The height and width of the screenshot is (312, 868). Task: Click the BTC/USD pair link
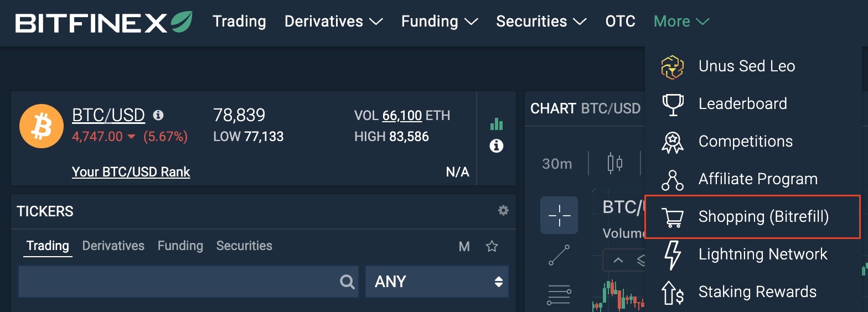[108, 115]
